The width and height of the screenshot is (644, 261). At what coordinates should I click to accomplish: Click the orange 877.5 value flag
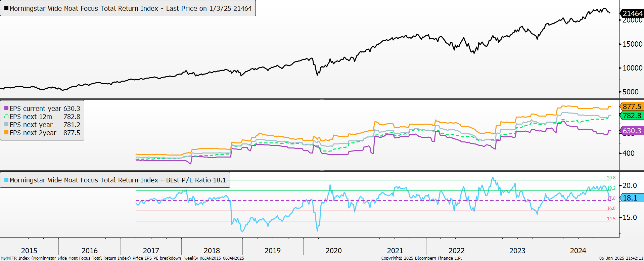pyautogui.click(x=632, y=106)
